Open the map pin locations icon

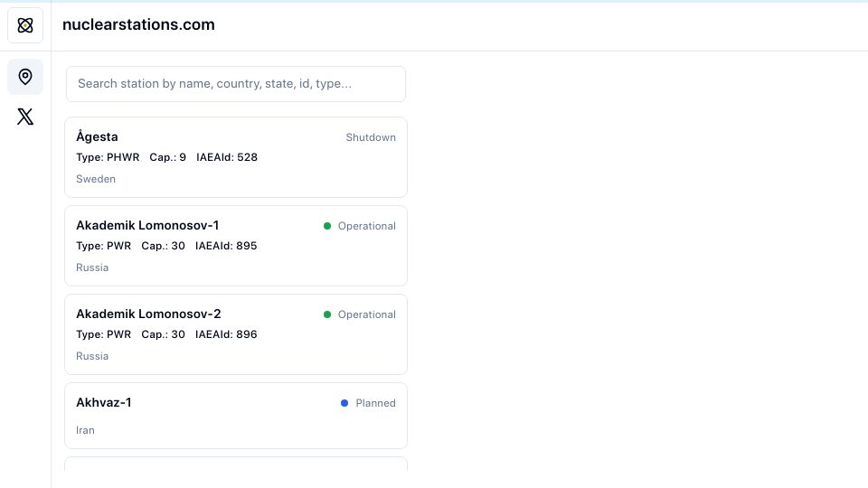tap(25, 76)
